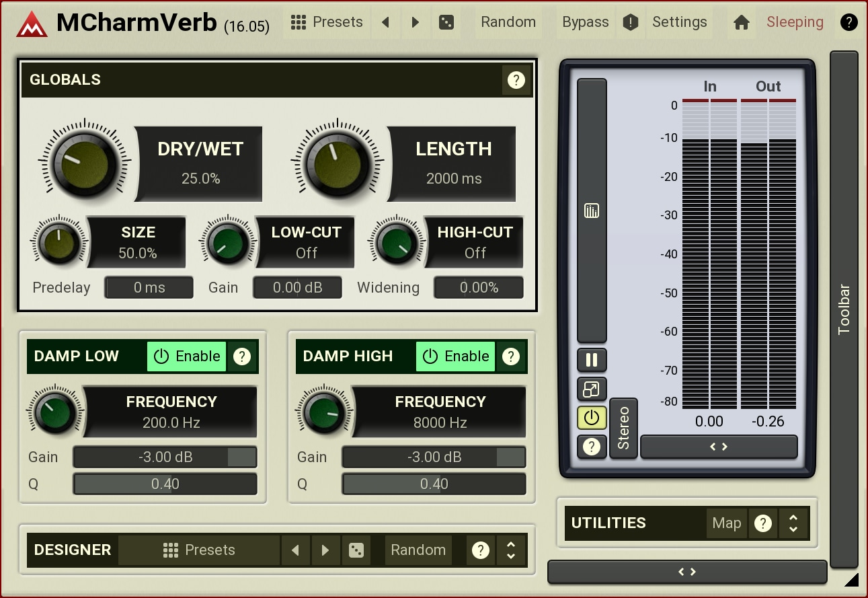Adjust the High-Cut knob

coord(397,242)
